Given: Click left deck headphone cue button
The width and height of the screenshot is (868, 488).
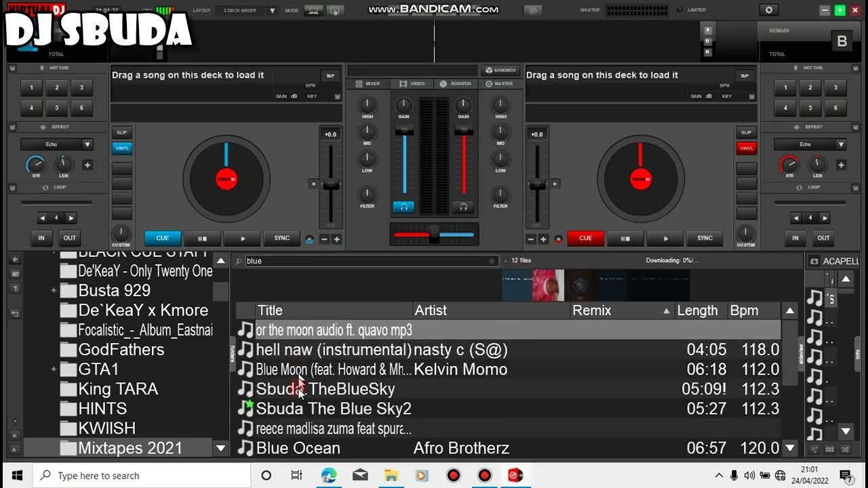Looking at the screenshot, I should click(403, 207).
